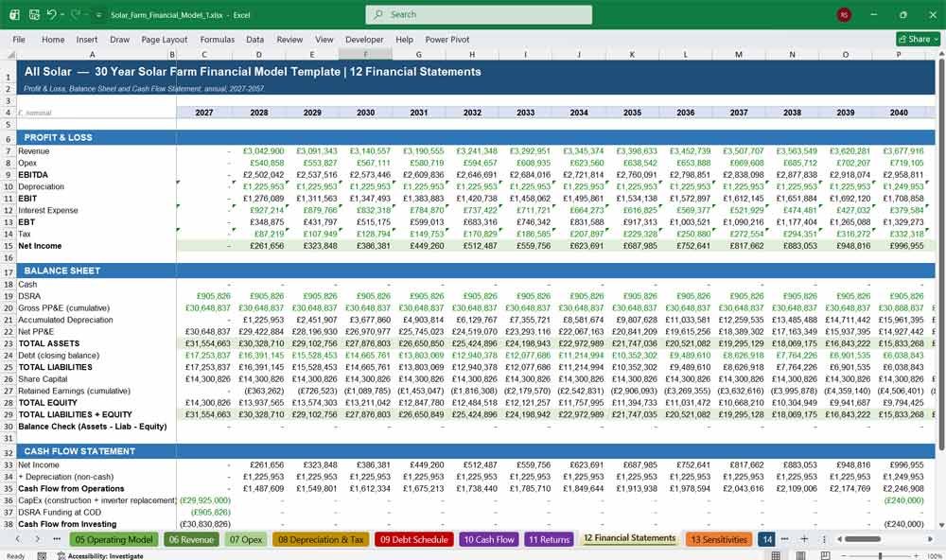Screen dimensions: 946x560
Task: Click the Undo arrow icon
Action: coord(52,14)
